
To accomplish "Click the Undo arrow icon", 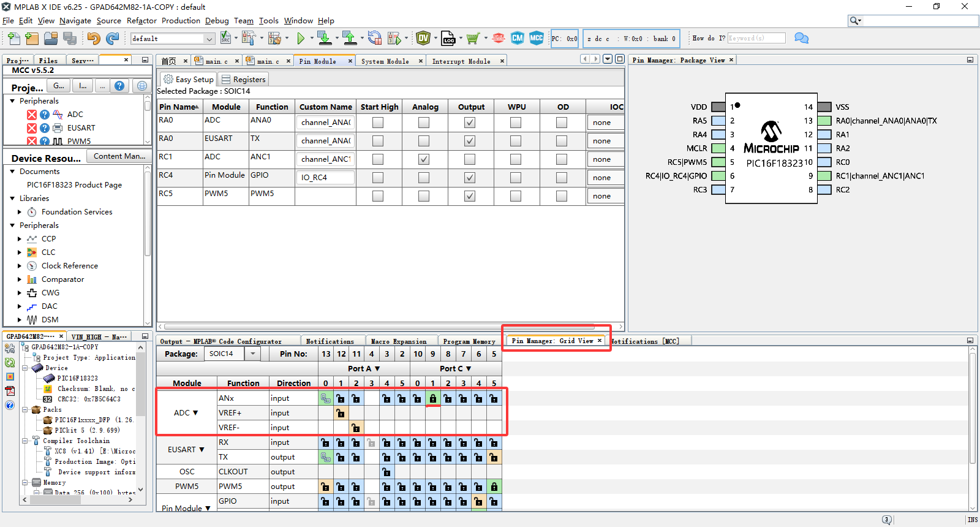I will (x=94, y=39).
